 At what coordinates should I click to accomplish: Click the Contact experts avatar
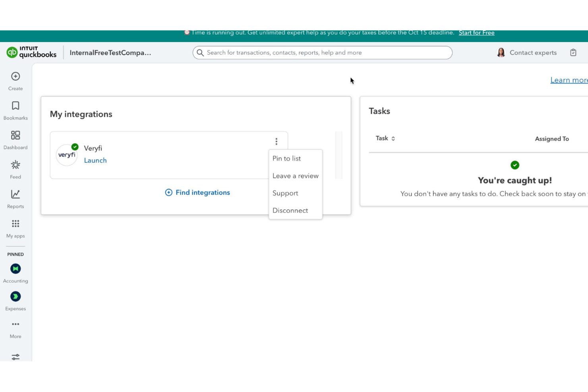pyautogui.click(x=501, y=52)
